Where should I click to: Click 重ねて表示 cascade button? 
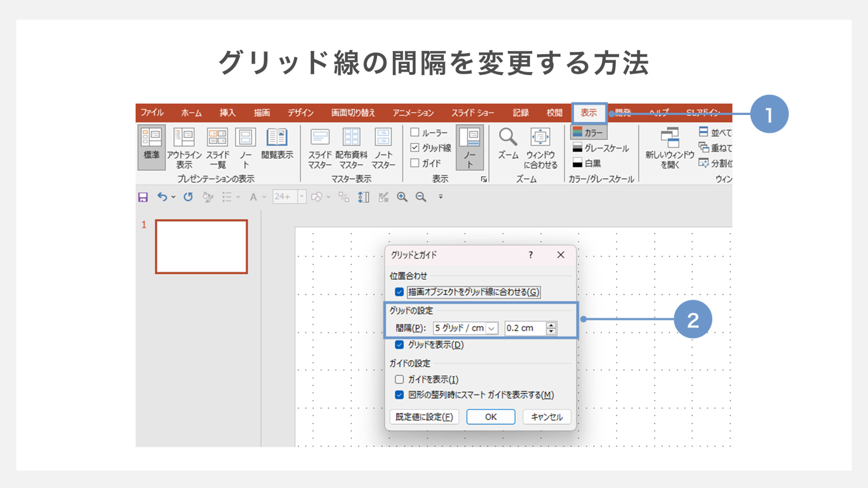[716, 148]
